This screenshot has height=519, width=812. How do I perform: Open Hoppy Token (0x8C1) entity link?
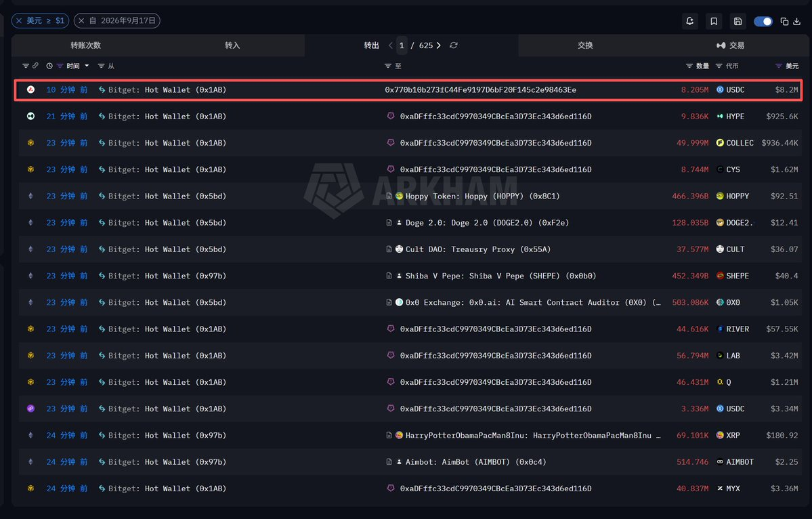pyautogui.click(x=482, y=196)
